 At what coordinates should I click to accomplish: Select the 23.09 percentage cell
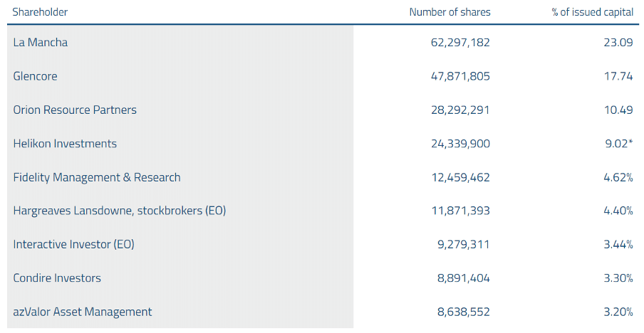[618, 42]
